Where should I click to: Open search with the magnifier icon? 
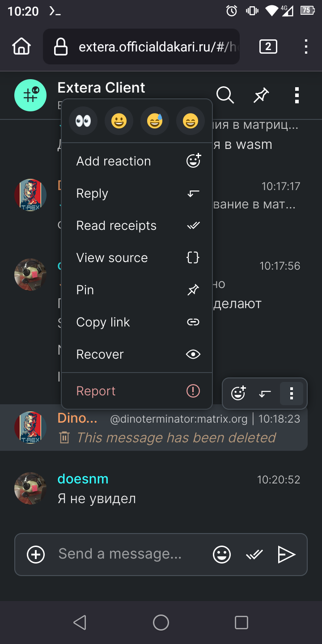point(225,95)
